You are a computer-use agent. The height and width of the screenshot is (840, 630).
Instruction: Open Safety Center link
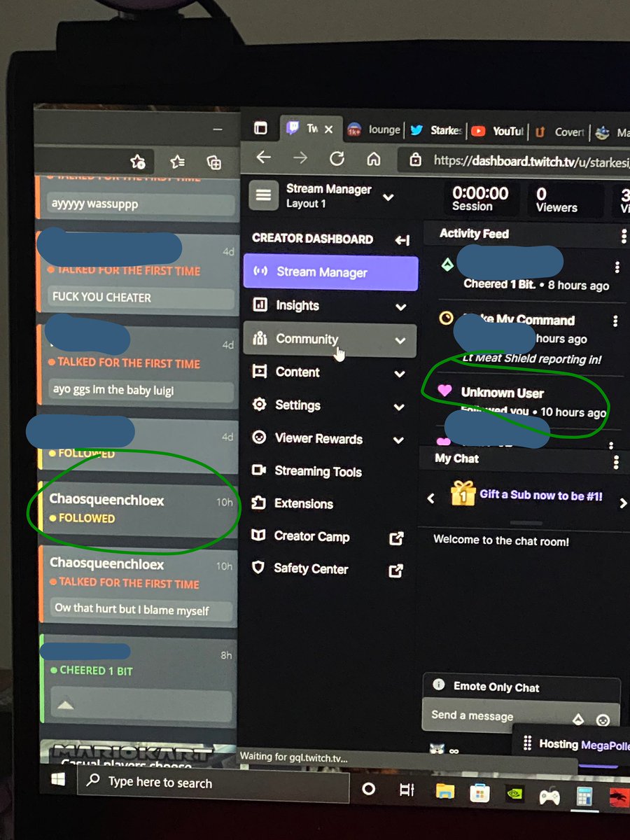(x=311, y=568)
